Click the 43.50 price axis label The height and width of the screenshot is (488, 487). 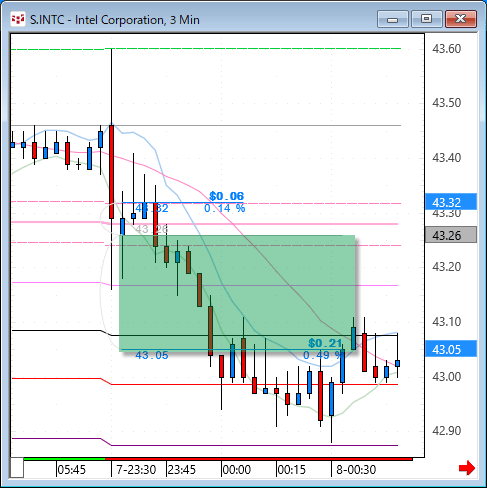tap(447, 103)
